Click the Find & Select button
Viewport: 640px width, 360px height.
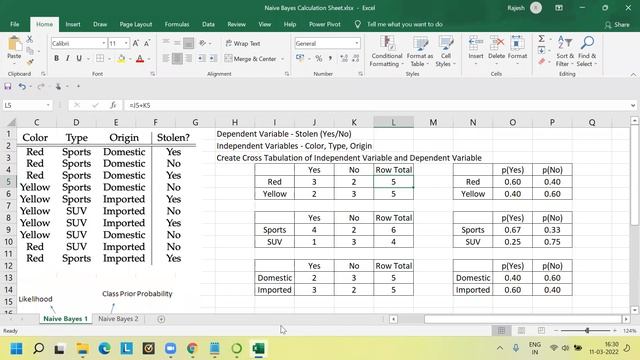tap(587, 51)
